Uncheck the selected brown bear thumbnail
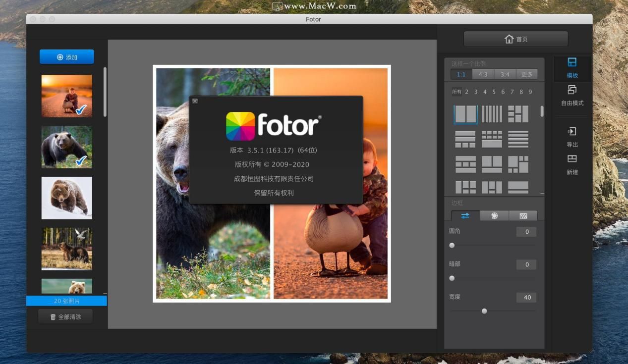The height and width of the screenshot is (364, 628). (x=66, y=147)
